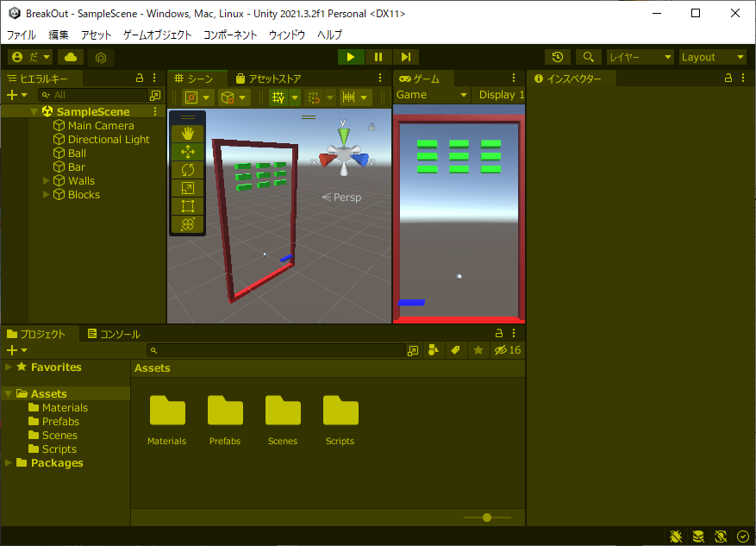Collapse the SampleScene tree
Screen dimensions: 756x546
(x=34, y=112)
